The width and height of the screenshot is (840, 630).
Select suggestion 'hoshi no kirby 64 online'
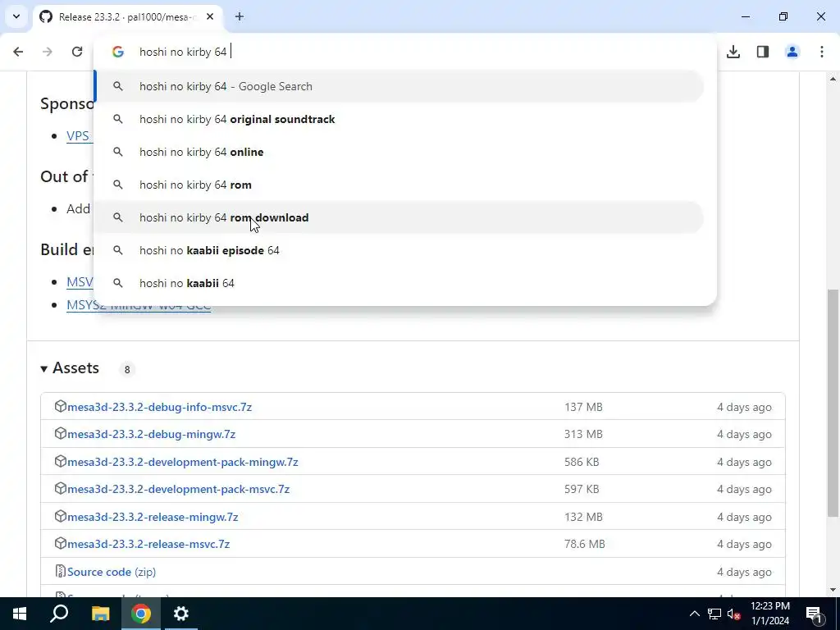(x=399, y=152)
